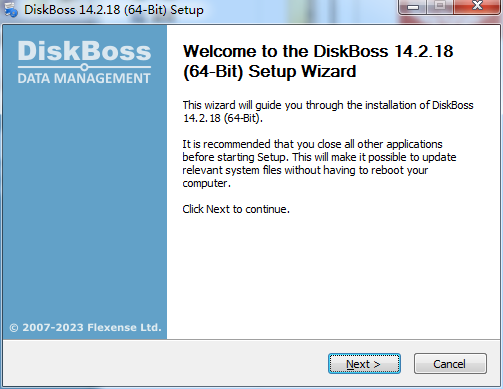
Task: Click the DiskBoss setup icon in title bar
Action: point(11,10)
